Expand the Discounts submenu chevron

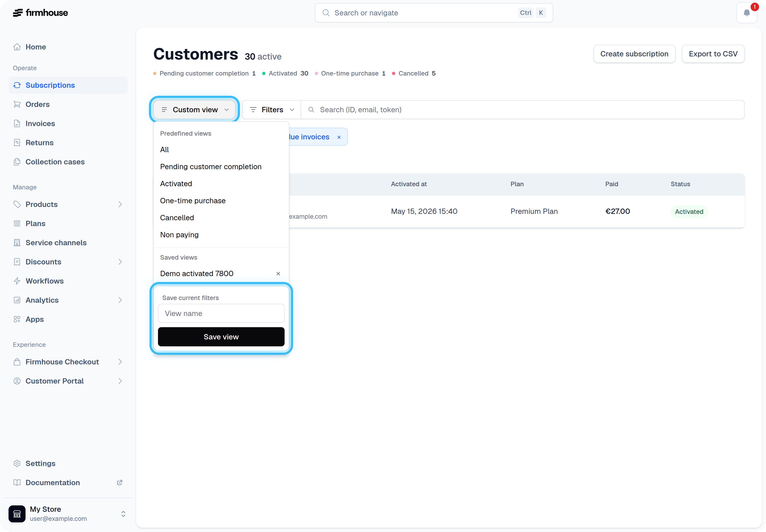tap(120, 262)
